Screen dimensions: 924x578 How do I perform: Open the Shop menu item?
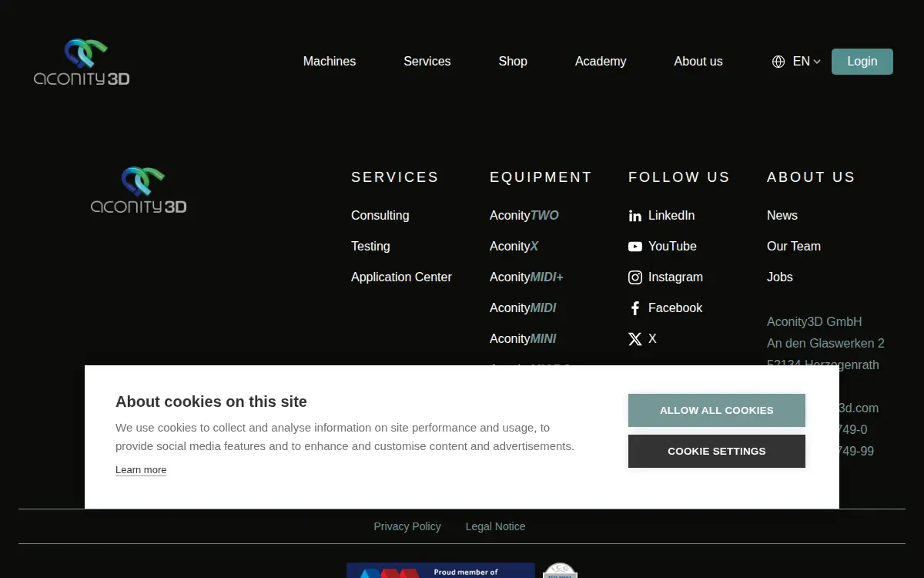[x=513, y=62]
